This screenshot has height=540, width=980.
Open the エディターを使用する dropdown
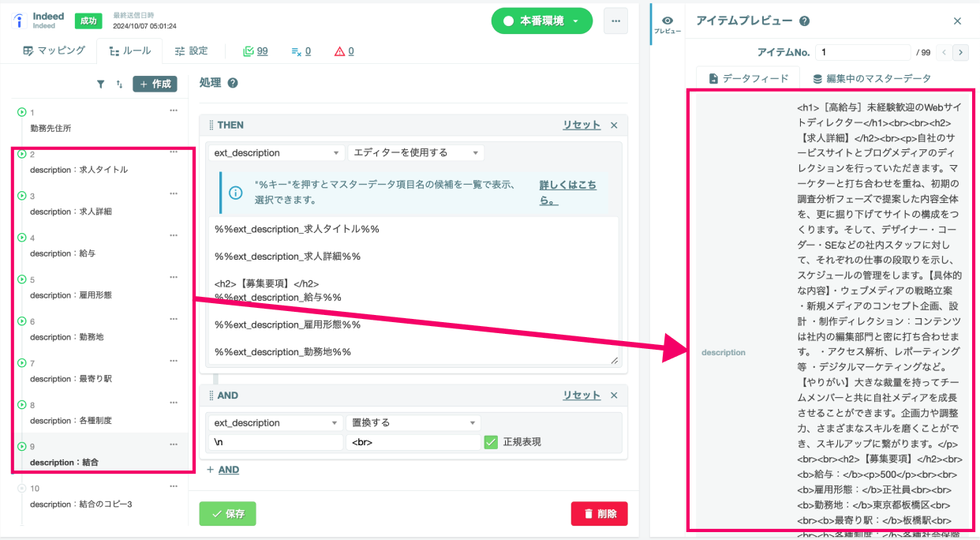tap(416, 152)
